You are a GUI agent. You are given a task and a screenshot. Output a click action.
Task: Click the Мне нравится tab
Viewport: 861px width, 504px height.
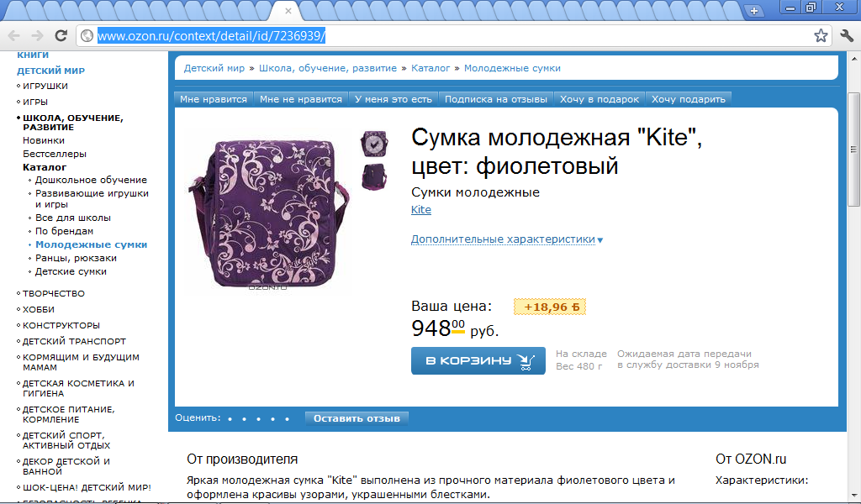[214, 99]
